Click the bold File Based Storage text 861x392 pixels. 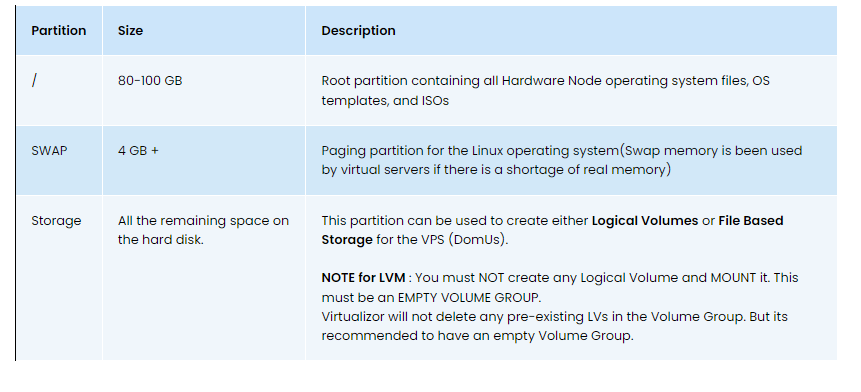point(552,230)
